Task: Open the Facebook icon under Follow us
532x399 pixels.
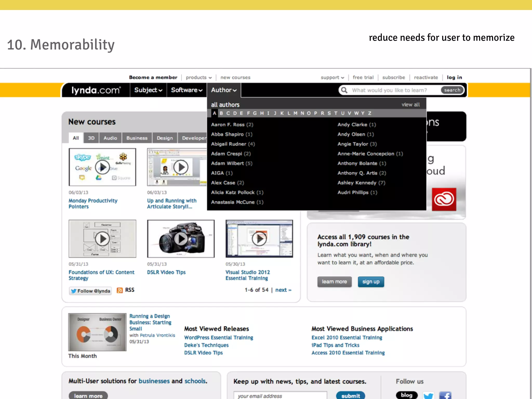Action: coord(445,395)
